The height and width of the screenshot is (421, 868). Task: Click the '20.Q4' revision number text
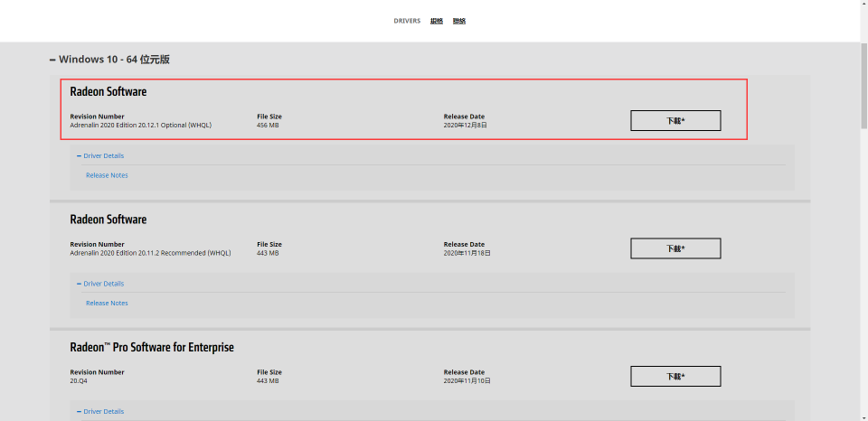click(x=79, y=381)
